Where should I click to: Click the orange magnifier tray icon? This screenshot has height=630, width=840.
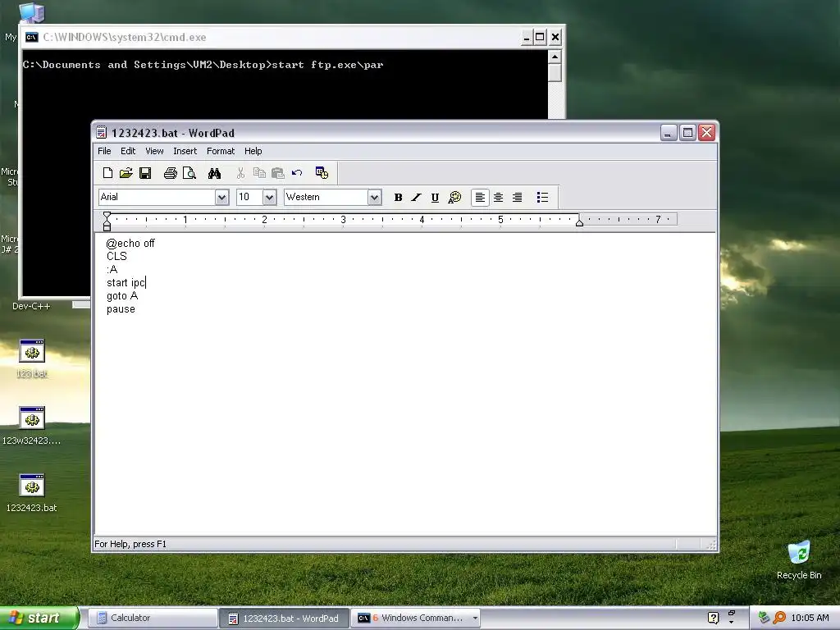779,619
